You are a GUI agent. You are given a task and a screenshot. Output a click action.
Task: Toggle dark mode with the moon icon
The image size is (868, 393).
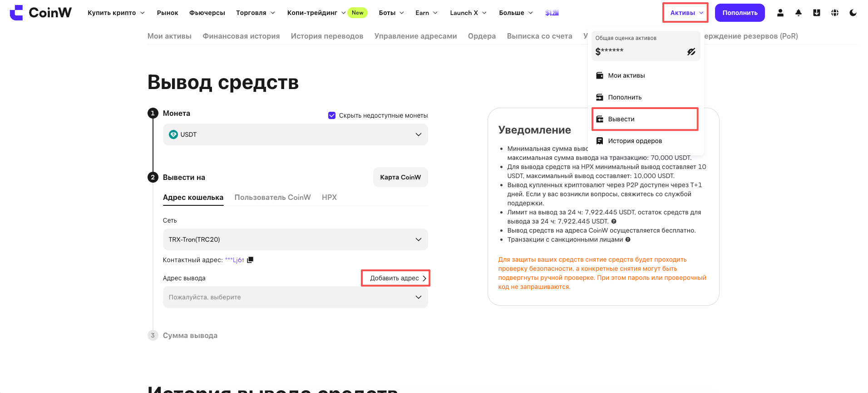tap(853, 13)
